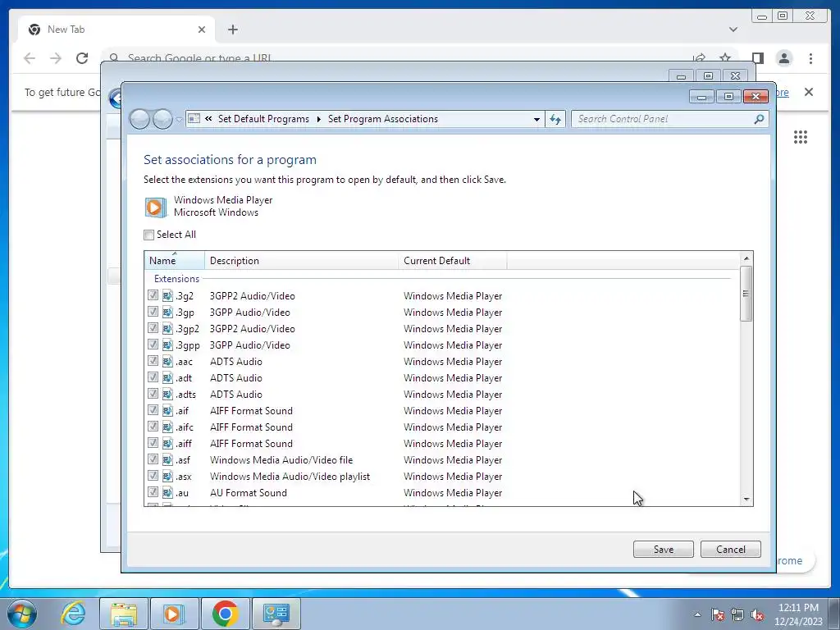Screen dimensions: 840x630
Task: Toggle the .3g2 extension checkbox
Action: (x=153, y=295)
